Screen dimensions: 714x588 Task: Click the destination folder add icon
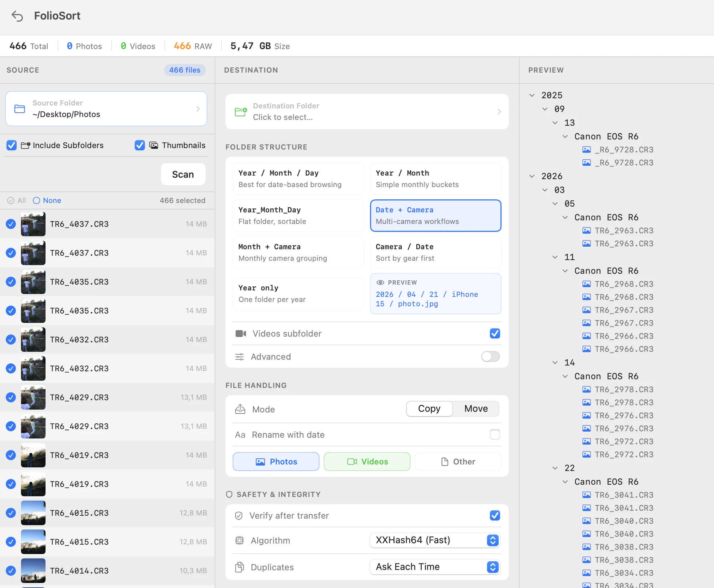tap(241, 112)
